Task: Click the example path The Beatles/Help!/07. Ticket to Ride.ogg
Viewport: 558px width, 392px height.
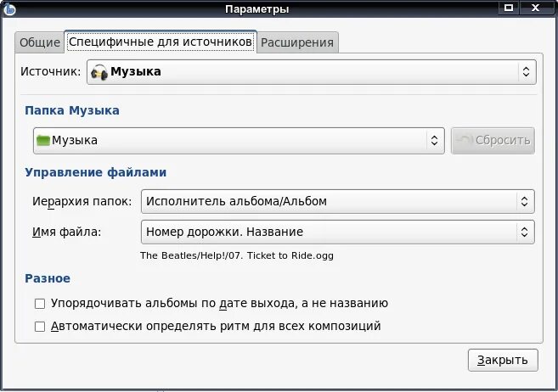Action: [x=237, y=255]
